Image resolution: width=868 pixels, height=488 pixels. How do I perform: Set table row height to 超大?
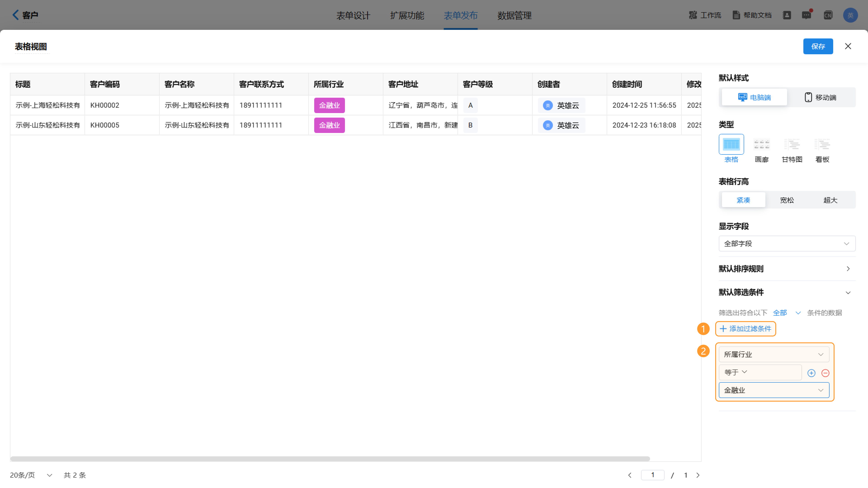830,200
